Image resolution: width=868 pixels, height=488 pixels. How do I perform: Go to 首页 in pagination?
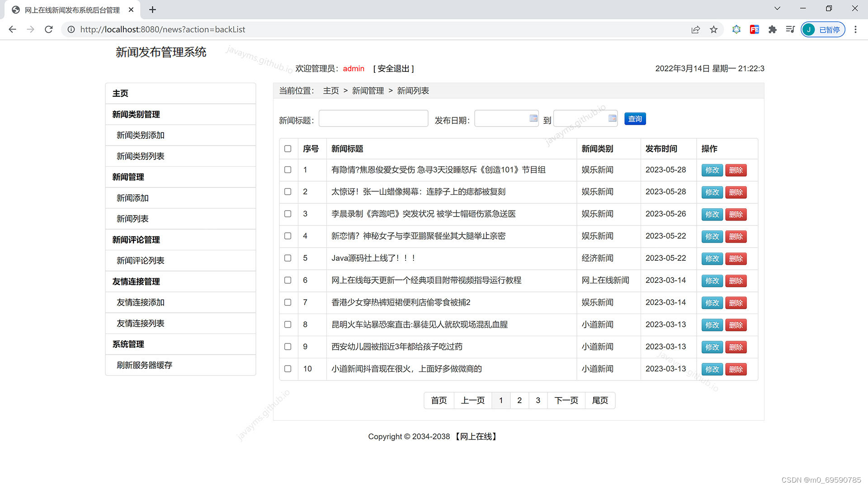tap(439, 400)
